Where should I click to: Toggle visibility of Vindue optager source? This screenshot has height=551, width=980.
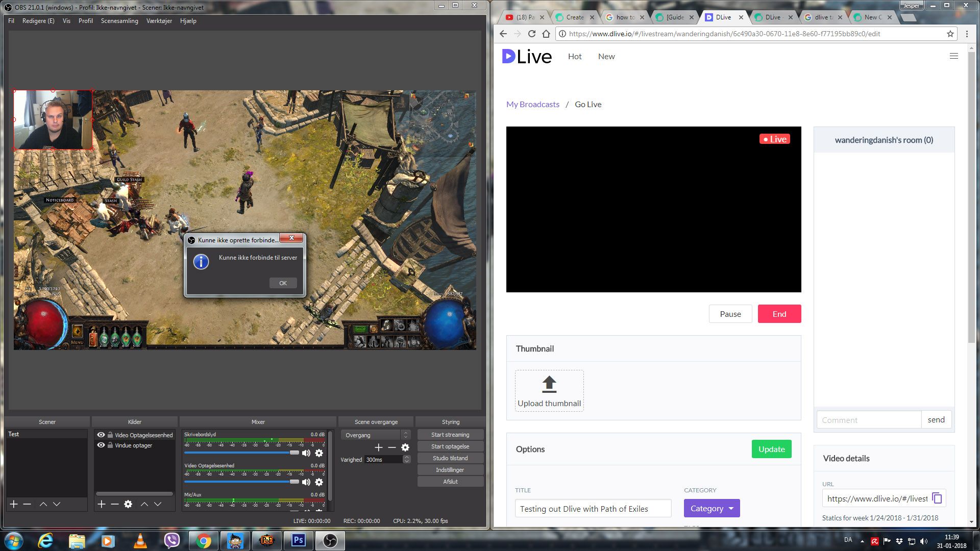pos(101,445)
